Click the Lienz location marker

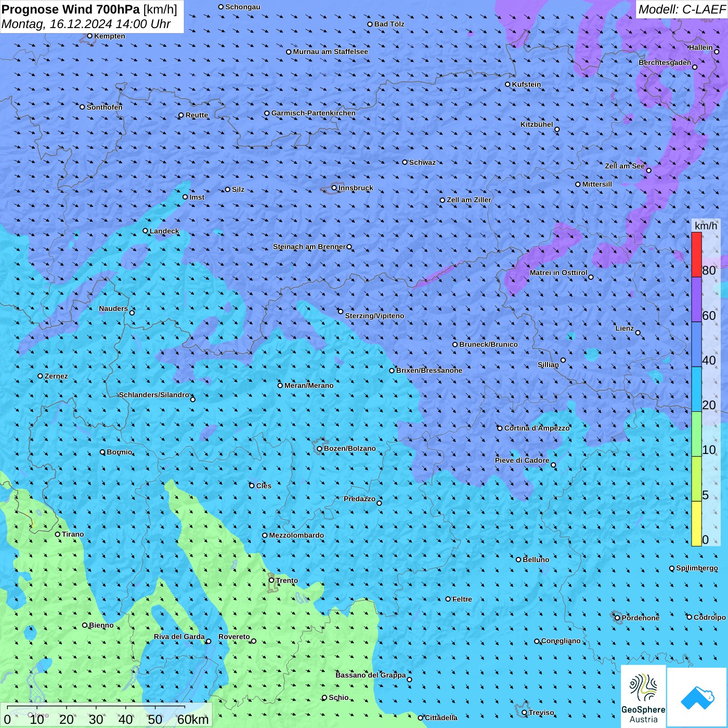pyautogui.click(x=638, y=333)
